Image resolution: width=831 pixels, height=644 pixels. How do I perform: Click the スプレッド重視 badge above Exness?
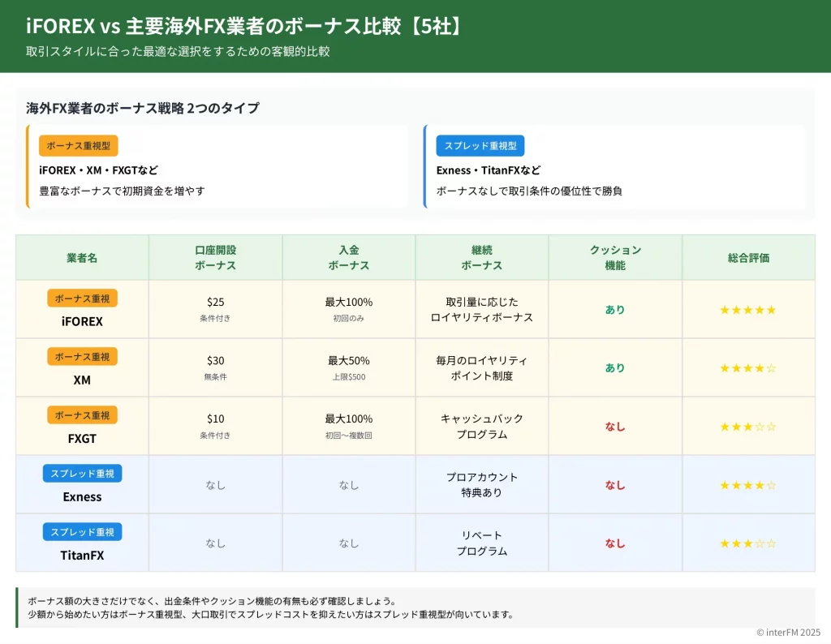pyautogui.click(x=82, y=474)
